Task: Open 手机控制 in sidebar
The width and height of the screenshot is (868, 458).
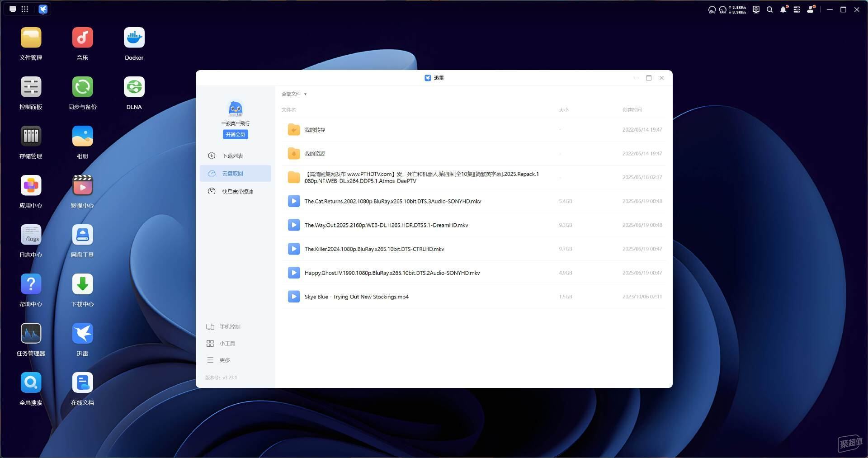Action: [x=223, y=326]
